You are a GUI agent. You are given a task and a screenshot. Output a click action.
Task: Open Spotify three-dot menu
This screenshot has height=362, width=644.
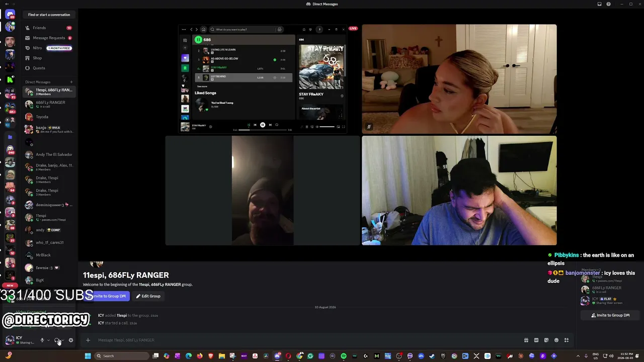[x=184, y=30]
